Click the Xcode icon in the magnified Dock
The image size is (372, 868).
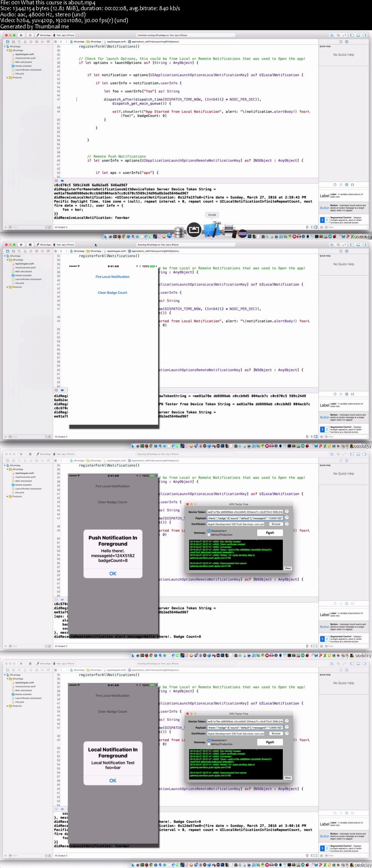212,229
